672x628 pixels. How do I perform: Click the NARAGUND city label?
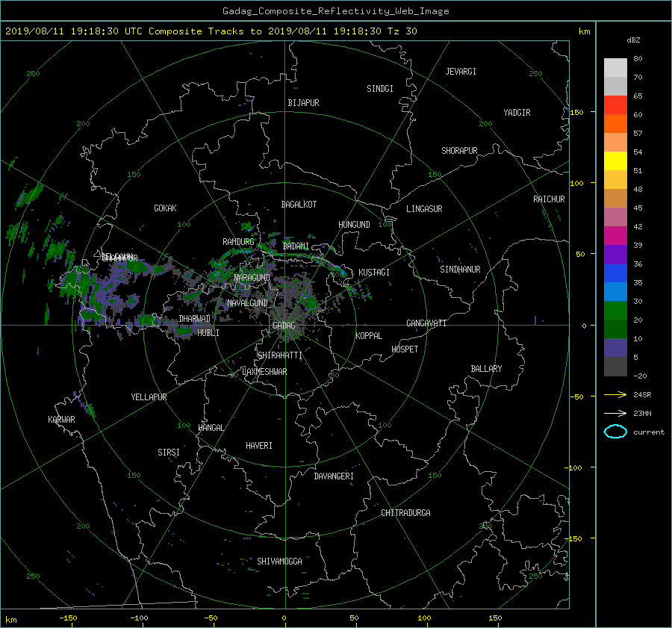(252, 278)
